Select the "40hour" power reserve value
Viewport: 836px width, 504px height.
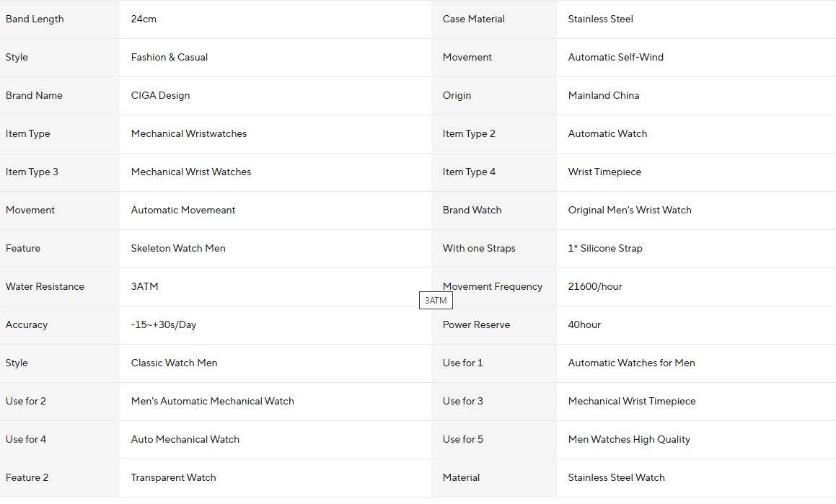pyautogui.click(x=584, y=325)
